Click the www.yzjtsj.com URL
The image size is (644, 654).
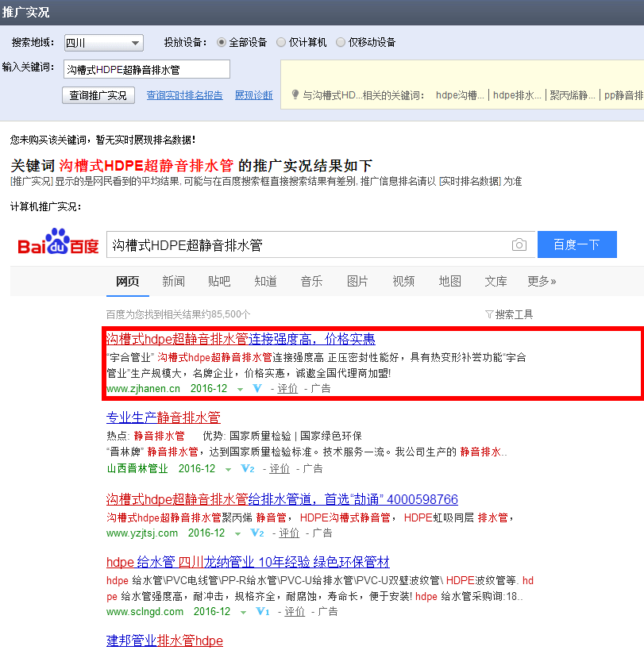click(x=142, y=533)
